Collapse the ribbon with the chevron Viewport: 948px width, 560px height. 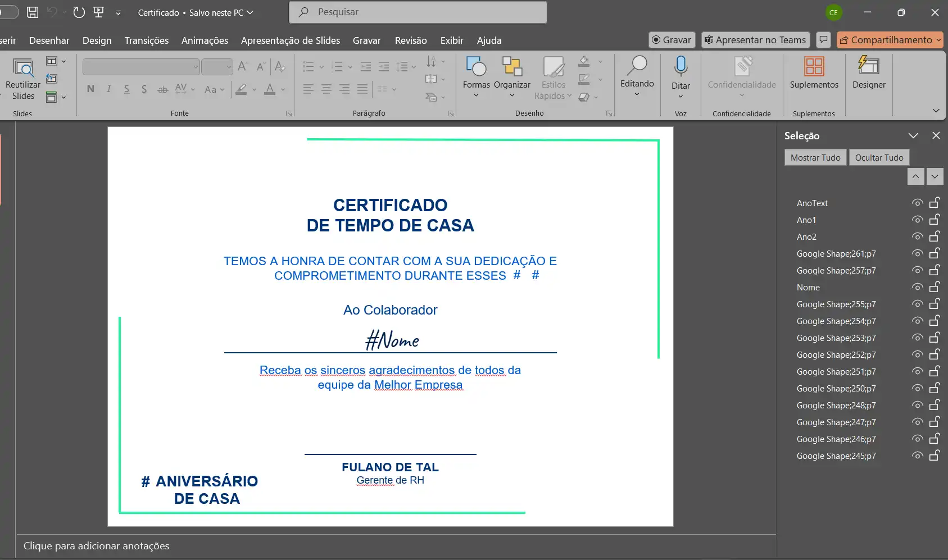[936, 111]
